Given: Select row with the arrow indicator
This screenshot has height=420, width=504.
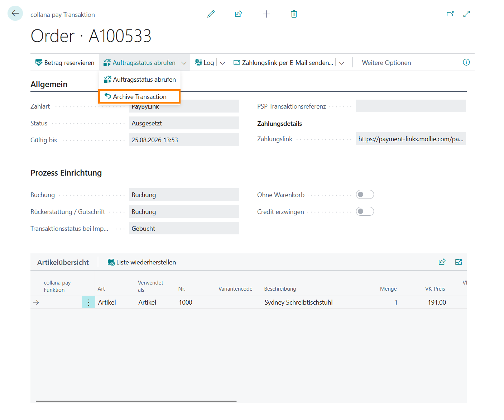Looking at the screenshot, I should click(36, 302).
